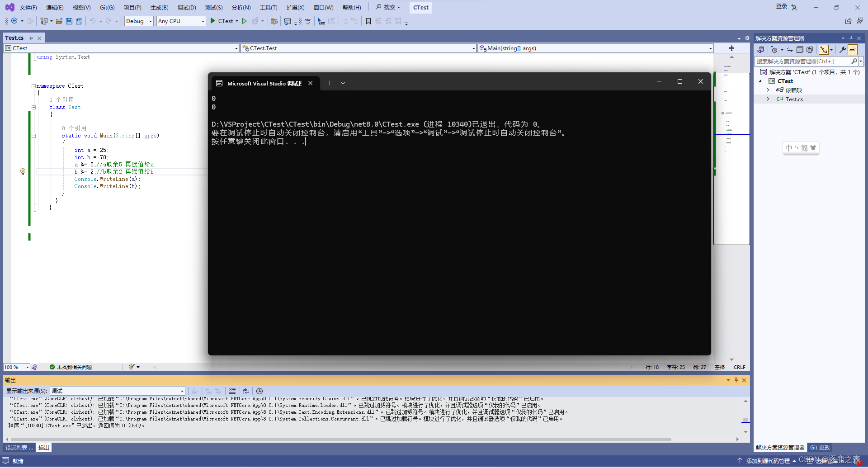Viewport: 868px width, 468px height.
Task: Open the 生成(B) menu
Action: [x=159, y=8]
